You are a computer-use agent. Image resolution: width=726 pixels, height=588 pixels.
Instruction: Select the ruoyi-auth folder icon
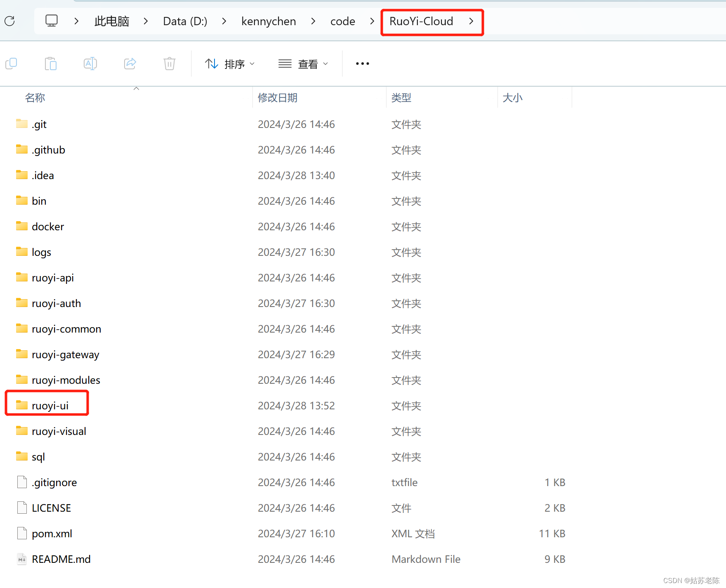point(22,303)
